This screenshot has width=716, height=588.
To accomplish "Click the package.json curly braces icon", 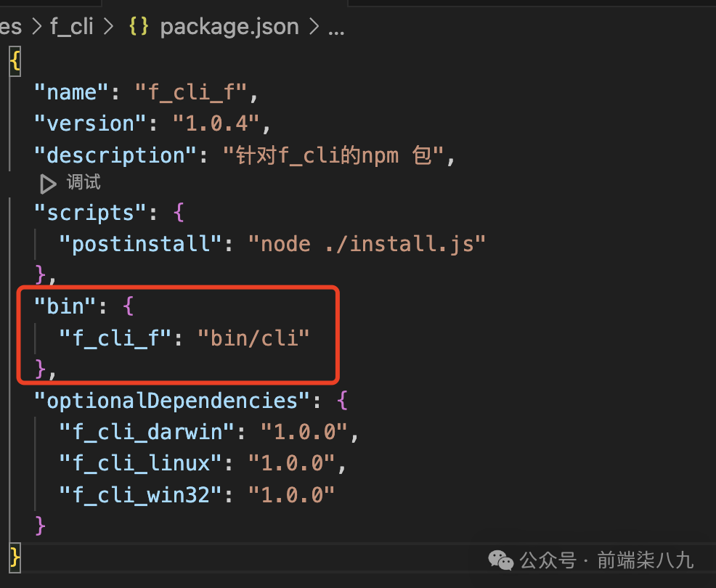I will tap(139, 27).
